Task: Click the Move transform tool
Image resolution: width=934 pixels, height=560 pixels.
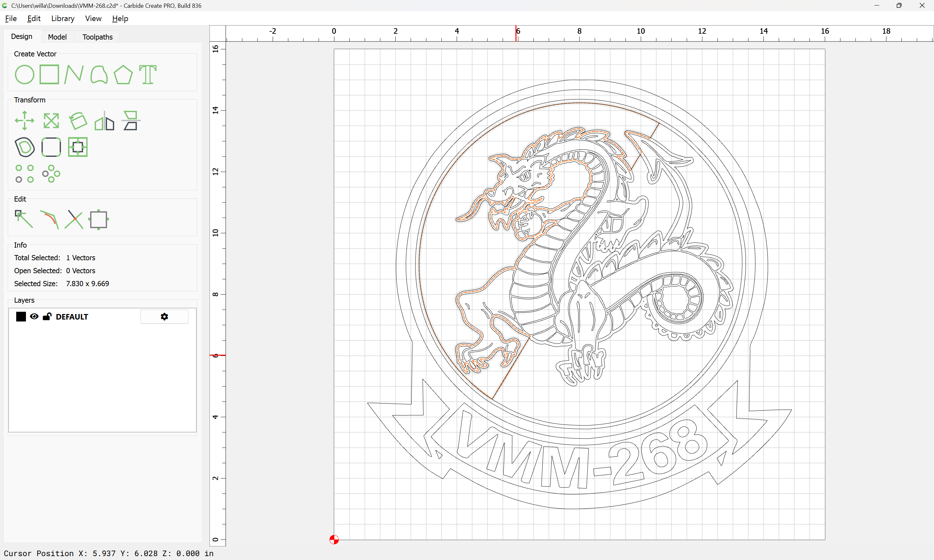Action: [x=25, y=121]
